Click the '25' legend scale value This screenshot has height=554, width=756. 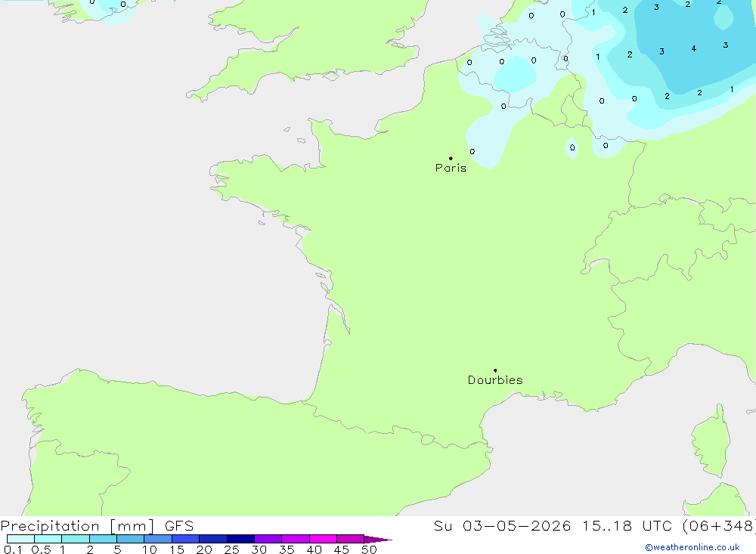pyautogui.click(x=231, y=549)
